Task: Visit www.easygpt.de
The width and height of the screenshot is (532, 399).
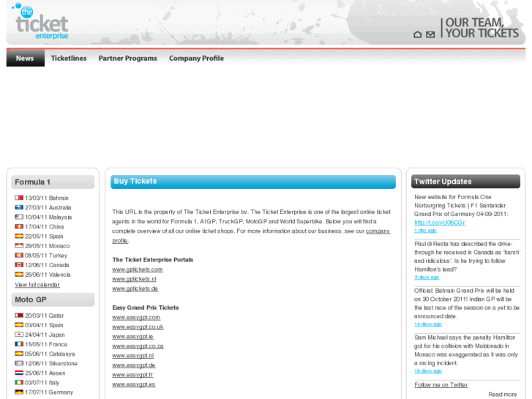Action: pos(134,365)
